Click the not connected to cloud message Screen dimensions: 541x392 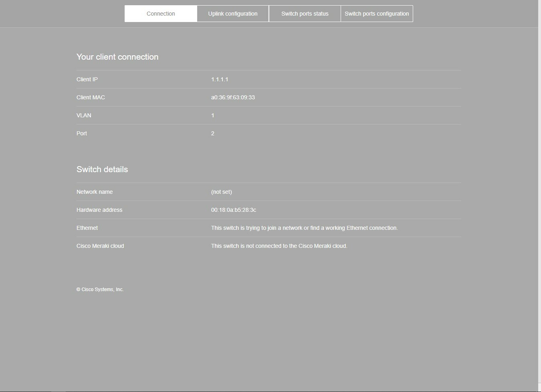pos(279,246)
